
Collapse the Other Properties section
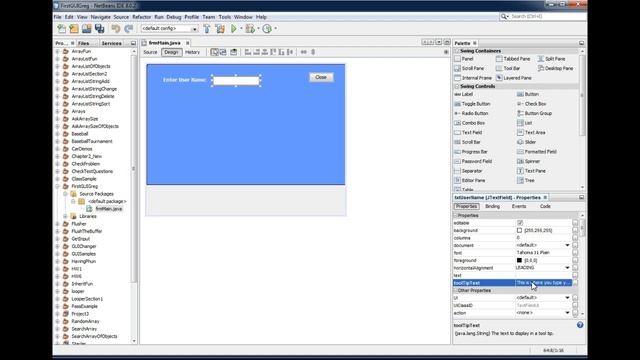(x=456, y=291)
